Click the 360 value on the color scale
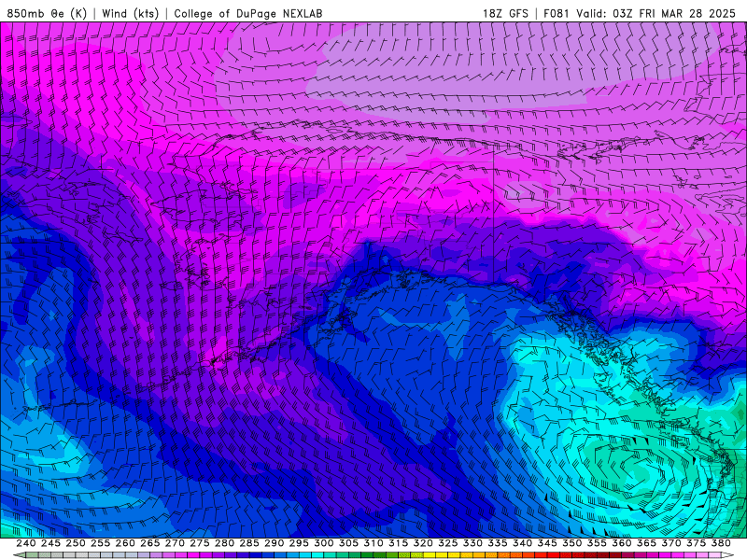Screen dimensions: 747x560 click(x=622, y=543)
